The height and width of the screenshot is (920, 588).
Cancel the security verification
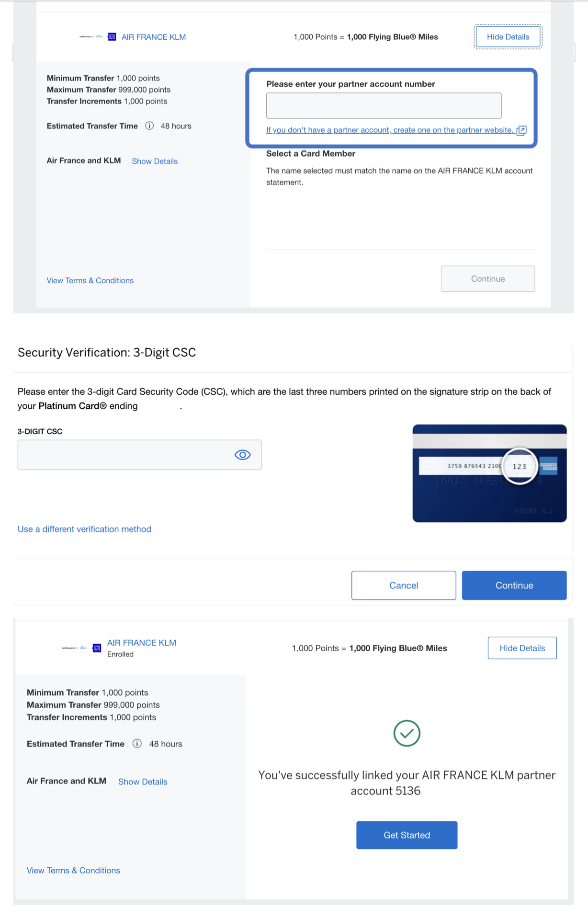(x=403, y=585)
